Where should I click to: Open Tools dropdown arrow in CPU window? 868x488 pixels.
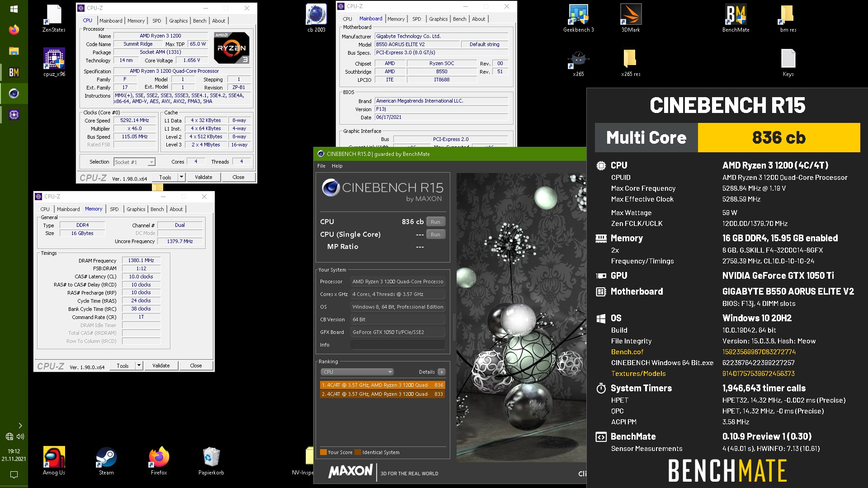coord(181,177)
